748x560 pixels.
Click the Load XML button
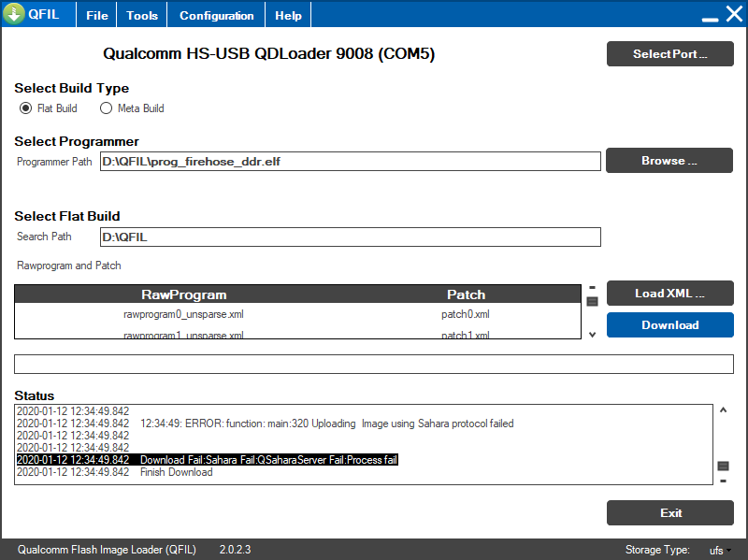click(x=669, y=293)
